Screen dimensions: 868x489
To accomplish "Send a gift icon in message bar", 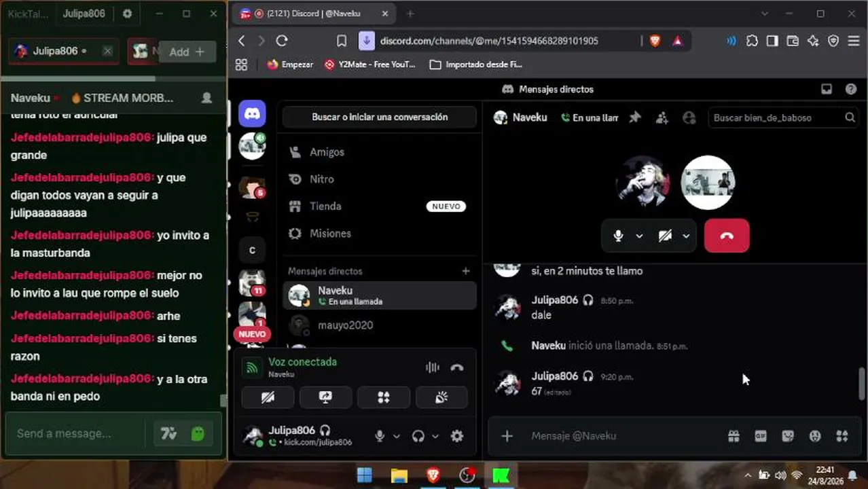I will point(734,436).
